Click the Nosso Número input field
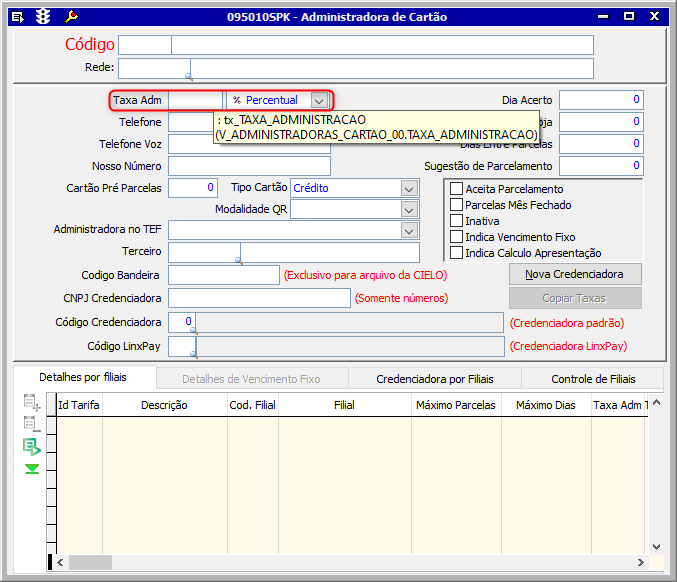 249,166
